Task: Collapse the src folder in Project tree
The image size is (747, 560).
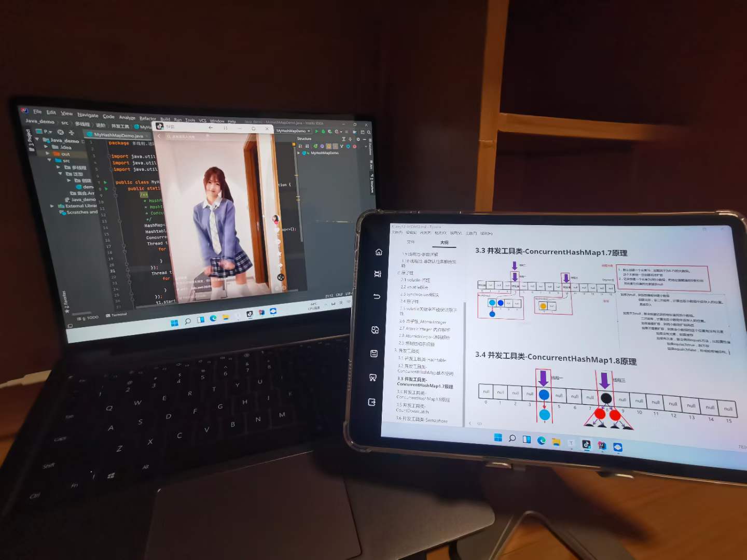Action: coord(49,160)
